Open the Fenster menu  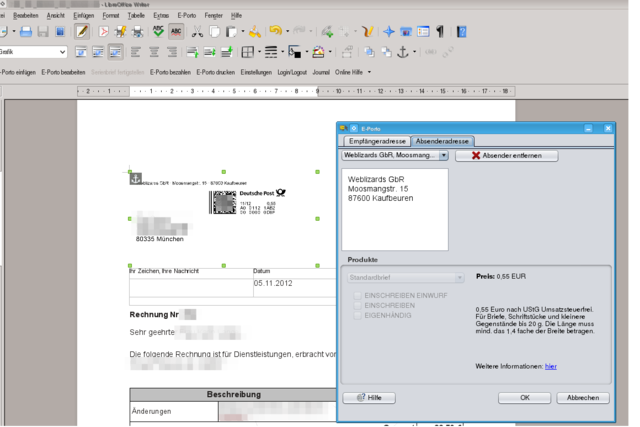(x=213, y=16)
